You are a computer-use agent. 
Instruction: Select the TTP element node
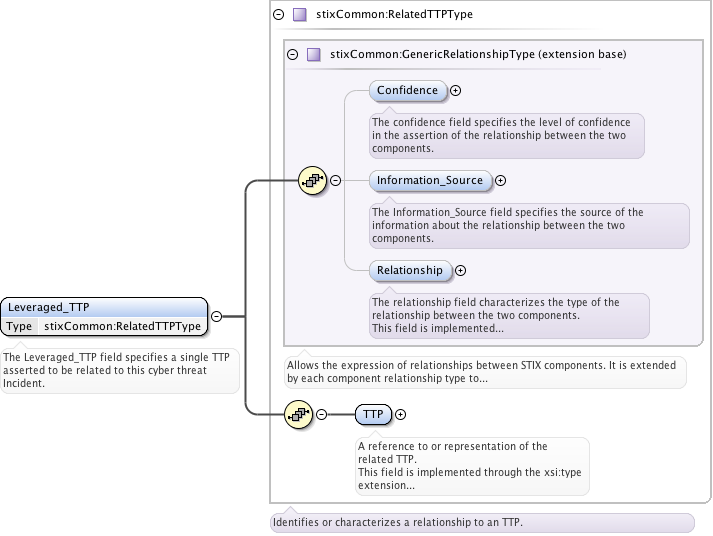[x=373, y=413]
